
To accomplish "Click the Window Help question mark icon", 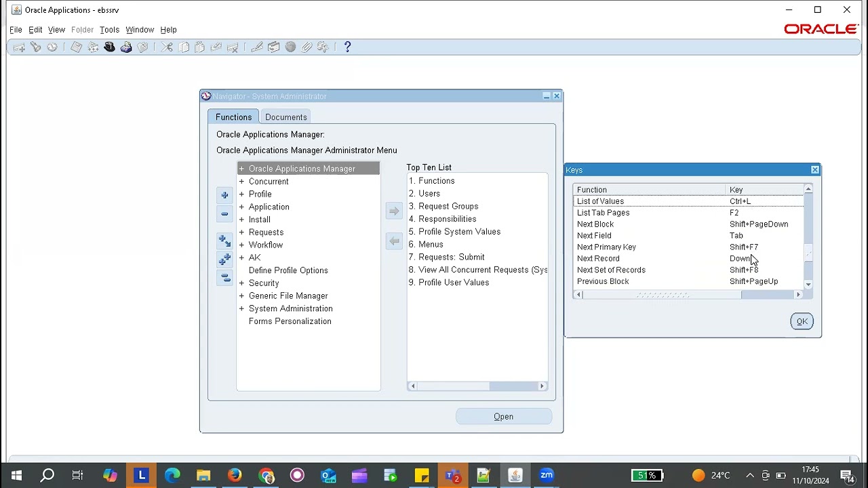I will [x=347, y=47].
